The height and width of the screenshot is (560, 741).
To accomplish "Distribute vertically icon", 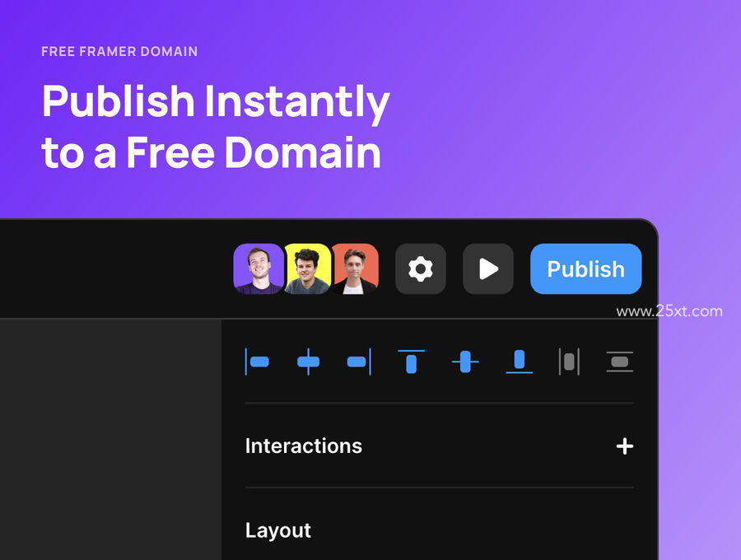I will point(619,362).
